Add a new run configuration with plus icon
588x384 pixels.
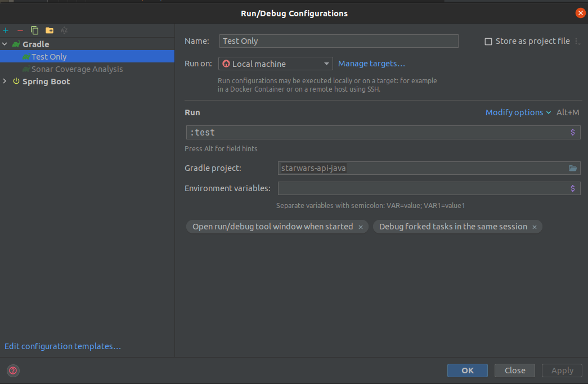click(x=6, y=30)
